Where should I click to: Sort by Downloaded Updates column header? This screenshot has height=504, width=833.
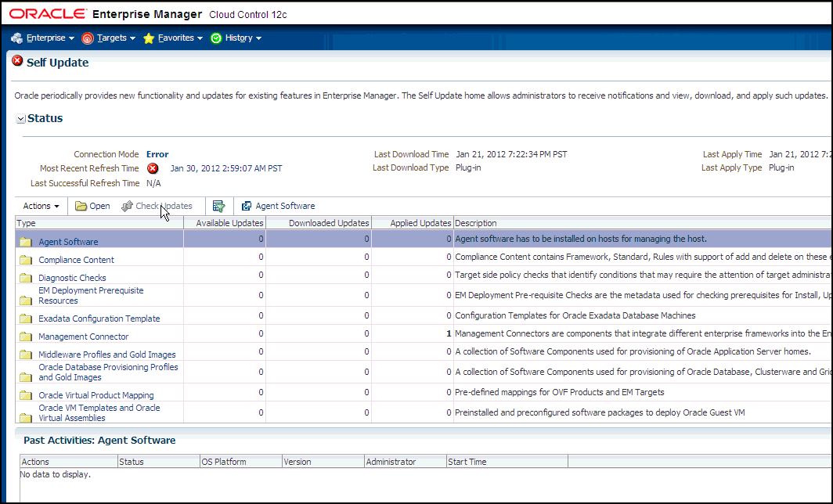319,223
